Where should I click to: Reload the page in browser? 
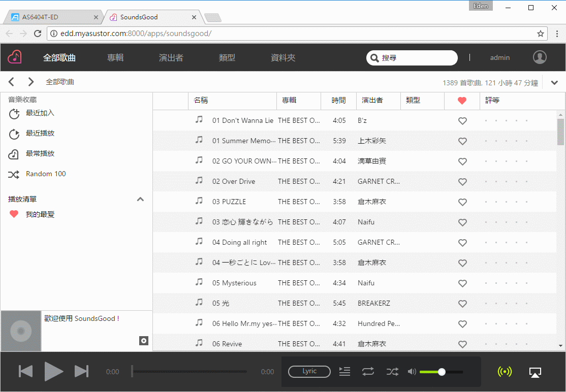click(38, 34)
